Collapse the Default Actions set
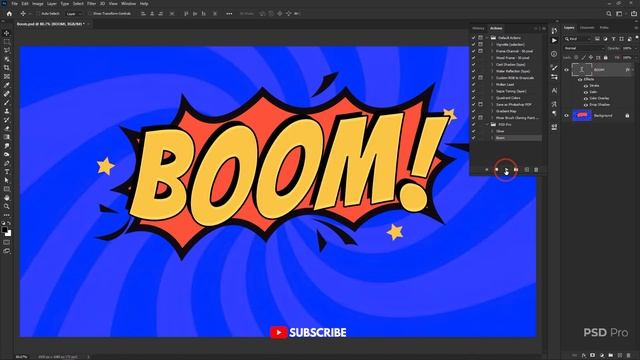The image size is (640, 360). coord(487,38)
